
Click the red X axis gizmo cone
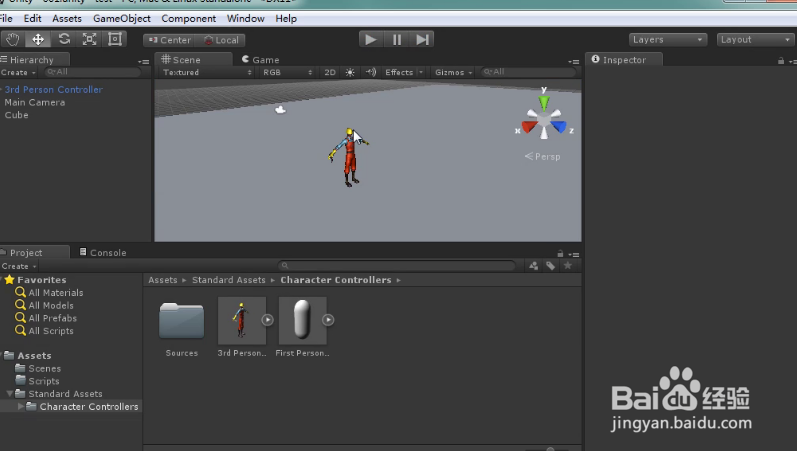pyautogui.click(x=529, y=126)
